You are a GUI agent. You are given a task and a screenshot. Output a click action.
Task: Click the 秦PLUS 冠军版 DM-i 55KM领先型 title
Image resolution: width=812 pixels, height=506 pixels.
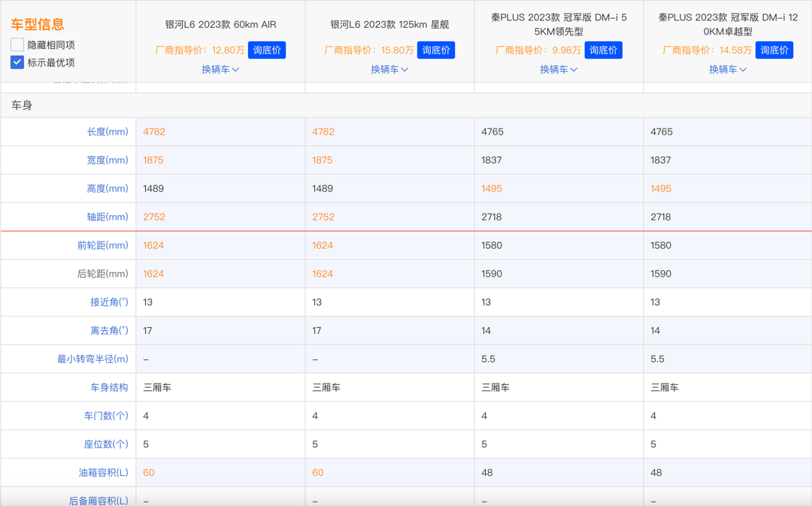tap(559, 24)
